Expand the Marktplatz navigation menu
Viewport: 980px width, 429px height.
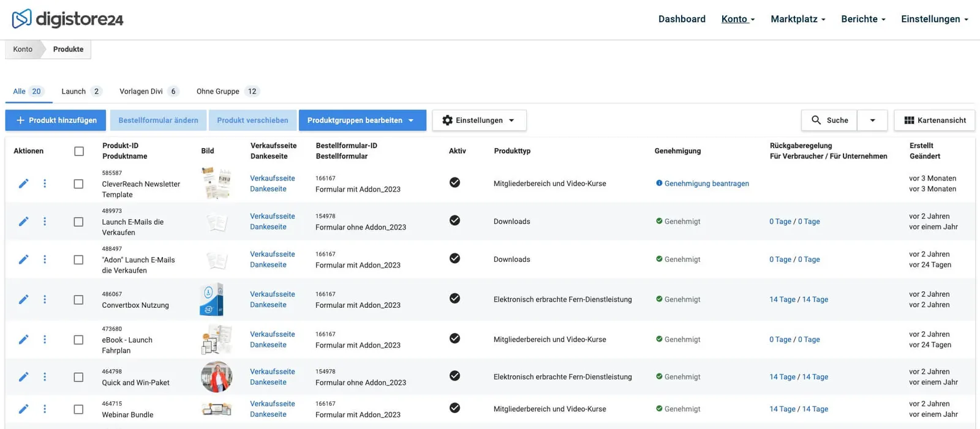pyautogui.click(x=798, y=19)
